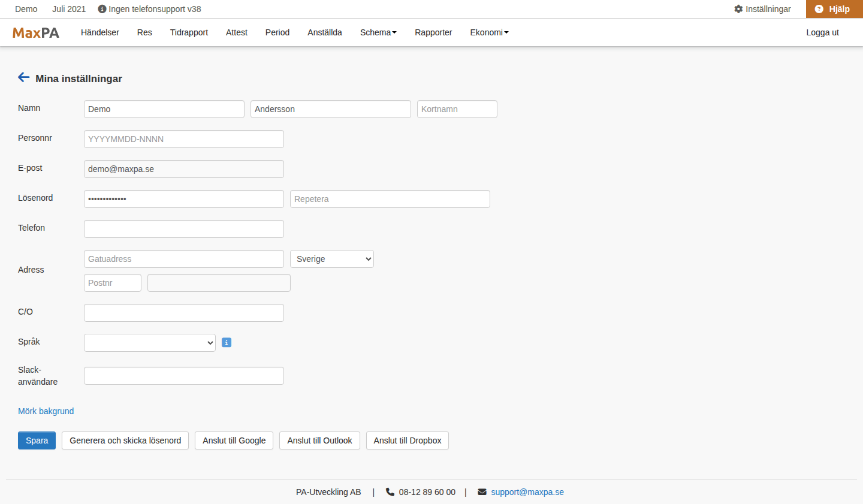Click the Lösenord password field
Viewport: 863px width, 504px height.
[184, 199]
